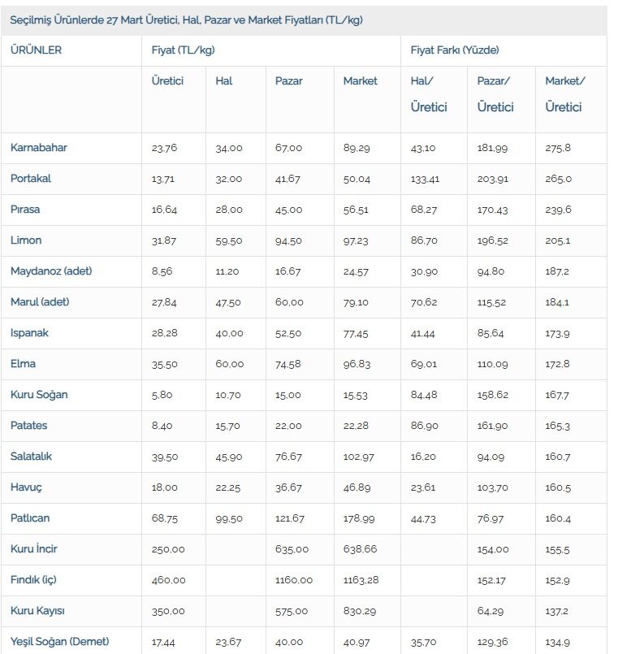This screenshot has width=644, height=654.
Task: Click the Kuru Soğan product name
Action: tap(39, 395)
